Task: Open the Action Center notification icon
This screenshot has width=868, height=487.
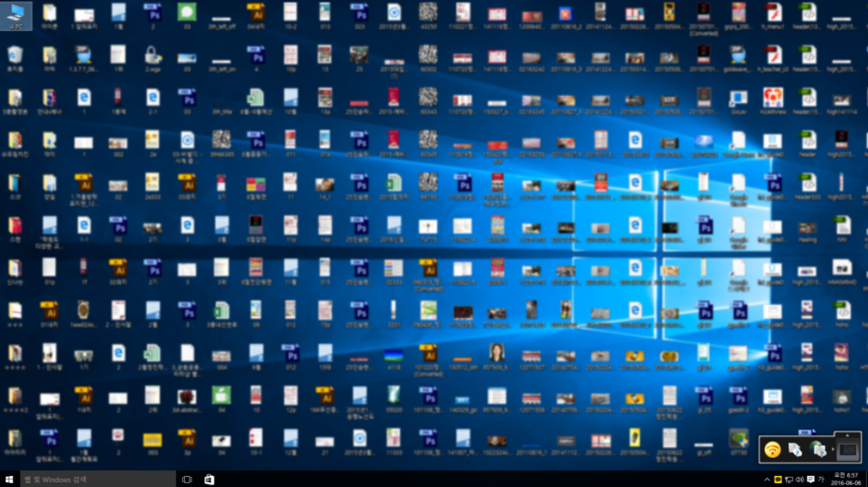Action: tap(811, 479)
